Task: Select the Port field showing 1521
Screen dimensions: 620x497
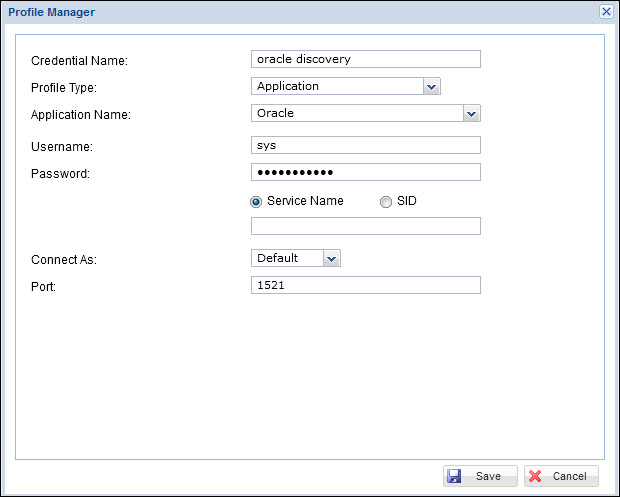Action: click(x=365, y=286)
